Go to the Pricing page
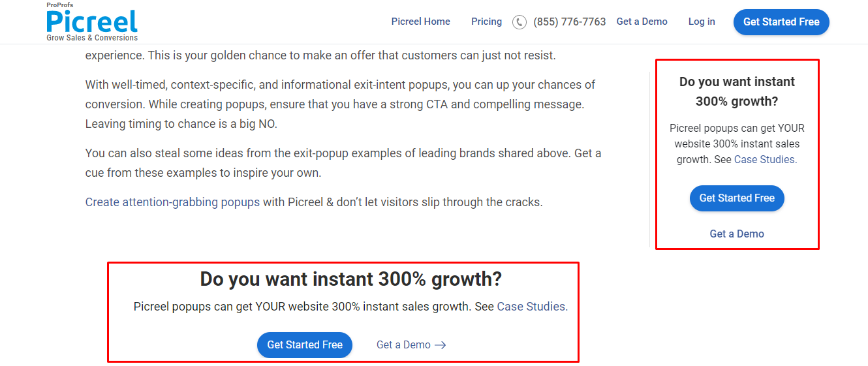 coord(486,22)
